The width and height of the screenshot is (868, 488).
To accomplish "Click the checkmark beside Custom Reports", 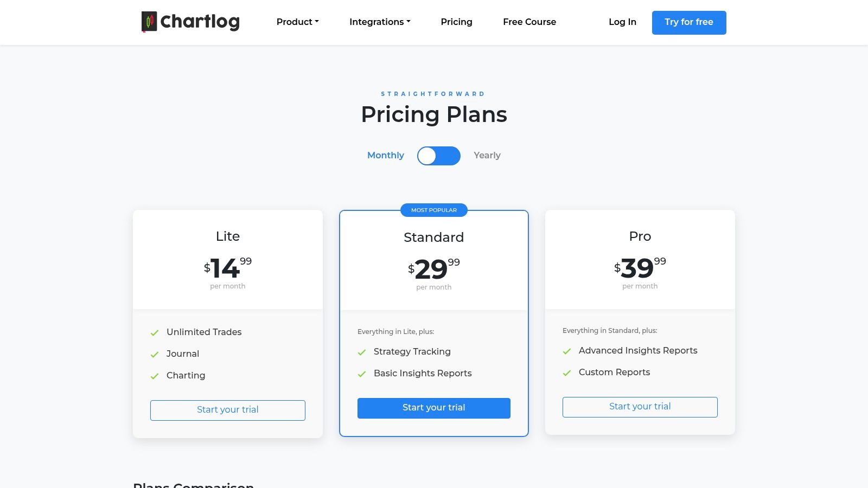I will tap(567, 373).
